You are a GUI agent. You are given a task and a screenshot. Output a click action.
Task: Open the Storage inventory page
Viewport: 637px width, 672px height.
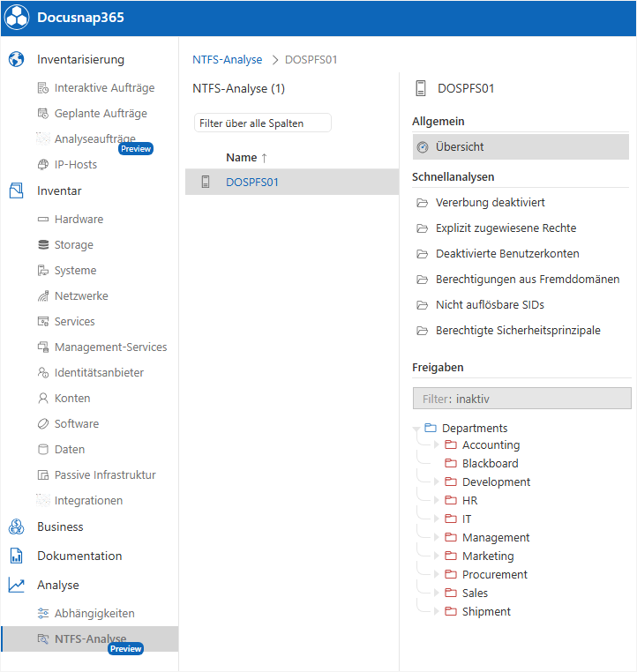click(x=74, y=244)
